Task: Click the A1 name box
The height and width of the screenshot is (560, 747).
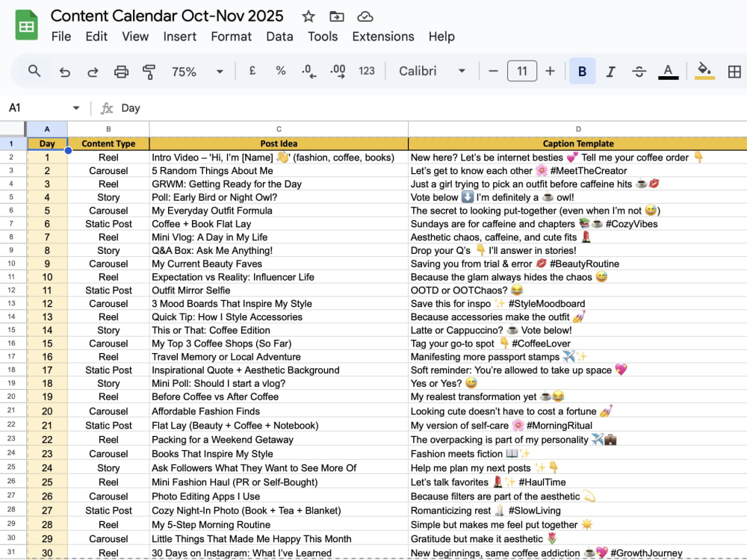Action: (x=38, y=108)
